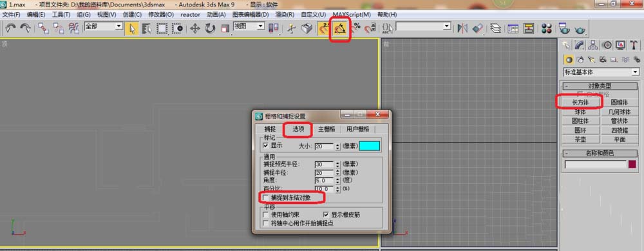Switch to the Display command panel
Screen dimensions: 644x251
(620, 45)
